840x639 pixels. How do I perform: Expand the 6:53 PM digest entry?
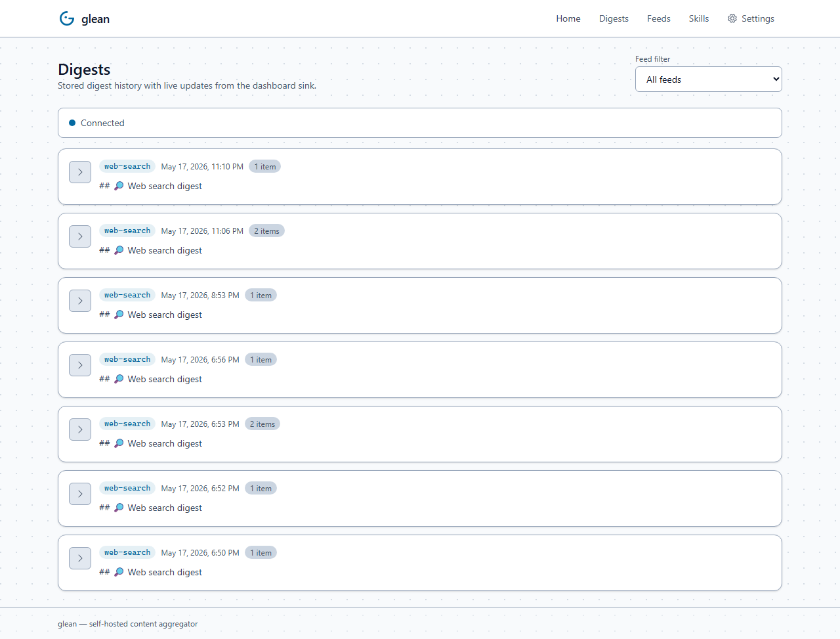tap(80, 430)
